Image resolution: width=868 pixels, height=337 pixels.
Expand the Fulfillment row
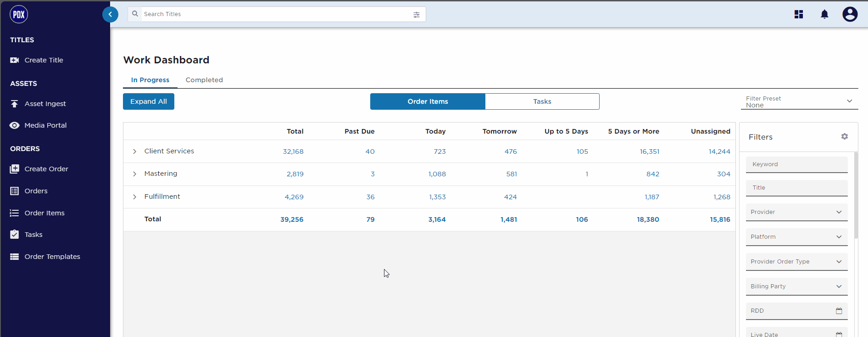tap(134, 197)
